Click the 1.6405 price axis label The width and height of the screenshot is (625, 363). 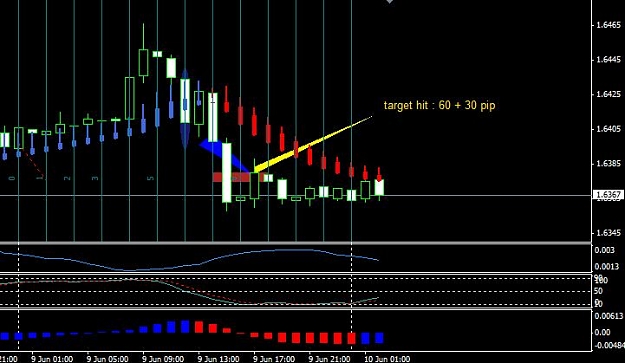click(608, 129)
